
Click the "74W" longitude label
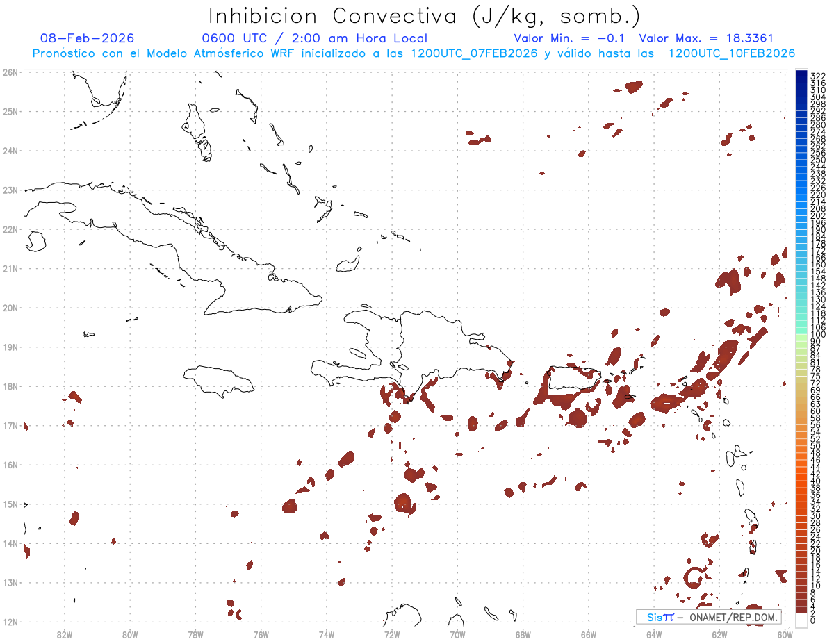(x=327, y=634)
